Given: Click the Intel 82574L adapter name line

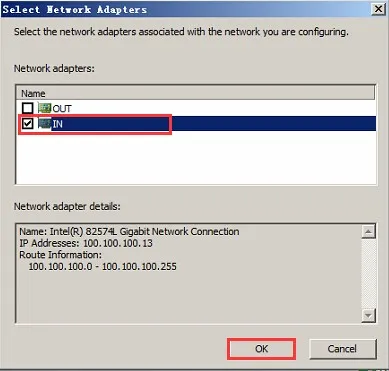Looking at the screenshot, I should (129, 231).
